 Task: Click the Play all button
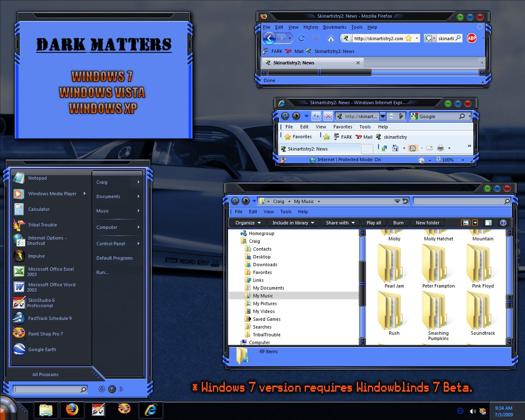coord(374,223)
